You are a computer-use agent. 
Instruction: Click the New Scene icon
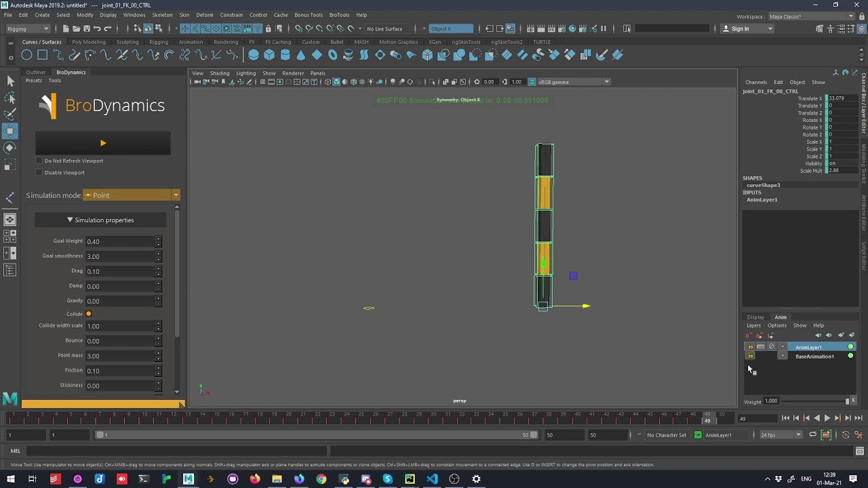[x=66, y=28]
